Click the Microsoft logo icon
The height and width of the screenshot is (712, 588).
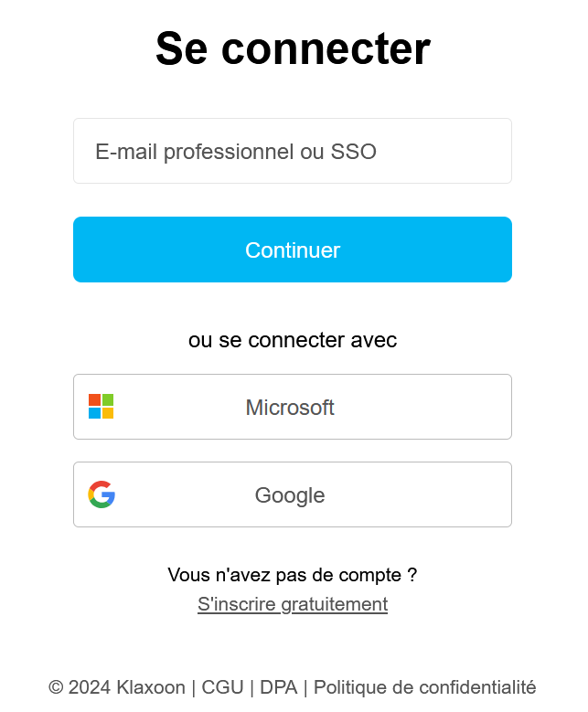[101, 407]
